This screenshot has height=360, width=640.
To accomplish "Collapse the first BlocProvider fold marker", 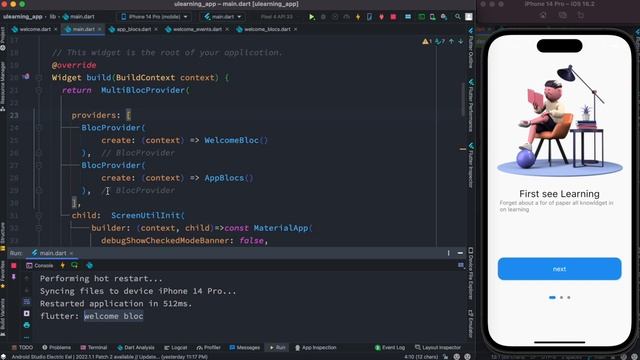I will 39,127.
